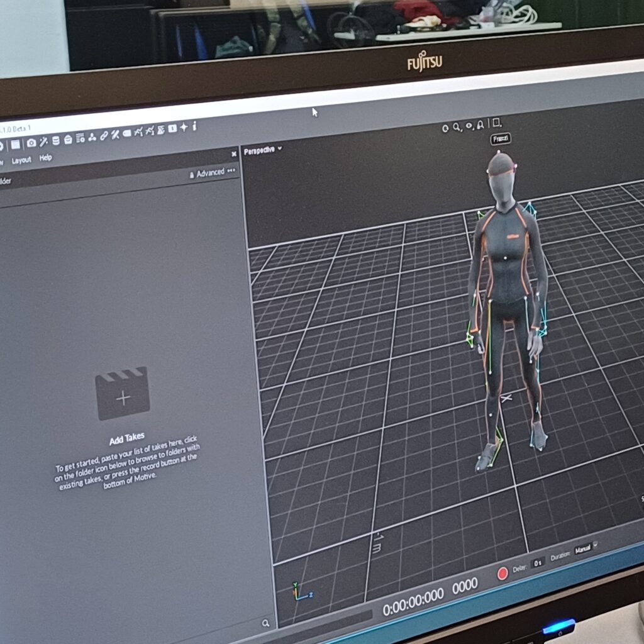Toggle the lock icon beside Advanced
This screenshot has width=644, height=644.
(x=192, y=175)
